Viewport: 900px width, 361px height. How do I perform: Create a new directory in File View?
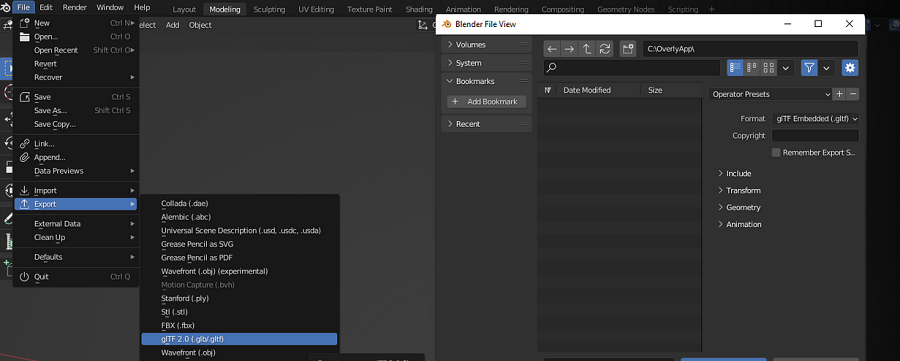pyautogui.click(x=629, y=49)
